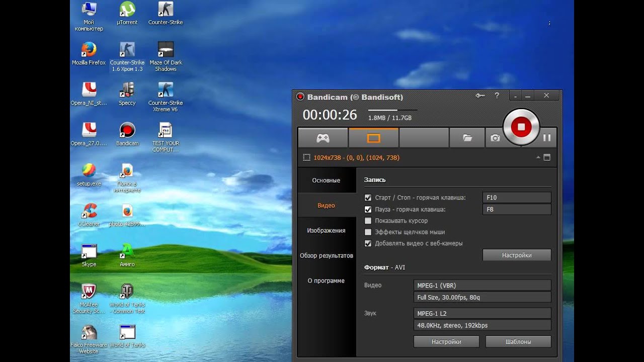644x362 pixels.
Task: Open the О программе tab
Action: coord(326,281)
